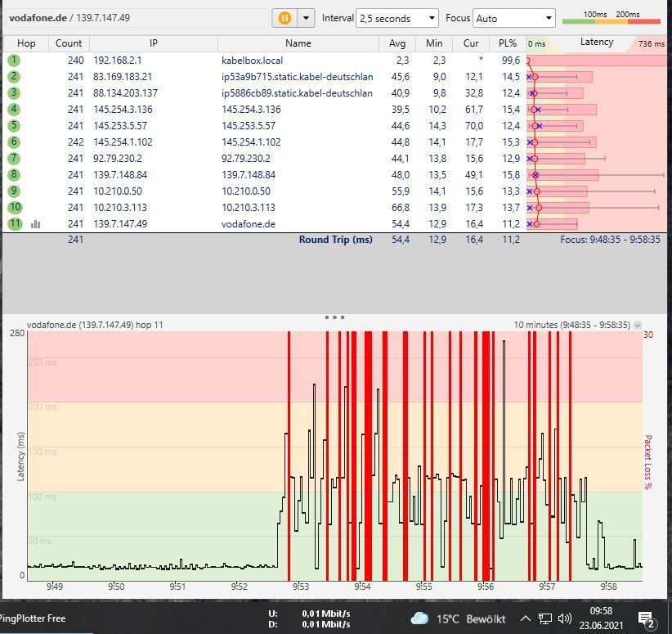The width and height of the screenshot is (672, 634).
Task: Click the Latency graph column header
Action: click(x=597, y=43)
